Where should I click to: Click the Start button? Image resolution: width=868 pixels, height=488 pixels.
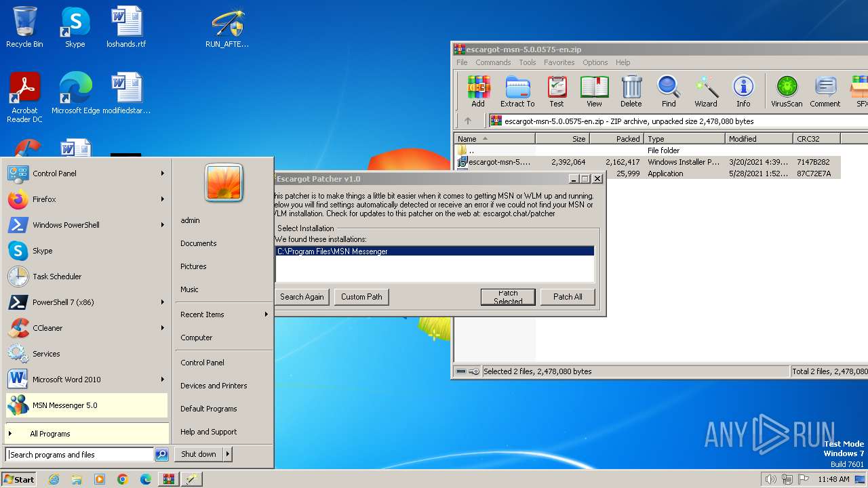pyautogui.click(x=19, y=479)
